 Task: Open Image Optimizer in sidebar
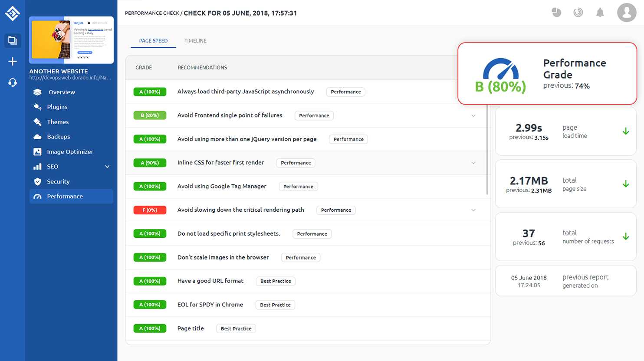[70, 152]
